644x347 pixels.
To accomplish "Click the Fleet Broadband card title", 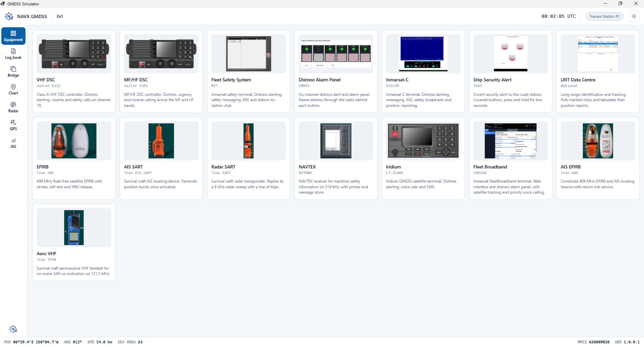I will coord(490,167).
